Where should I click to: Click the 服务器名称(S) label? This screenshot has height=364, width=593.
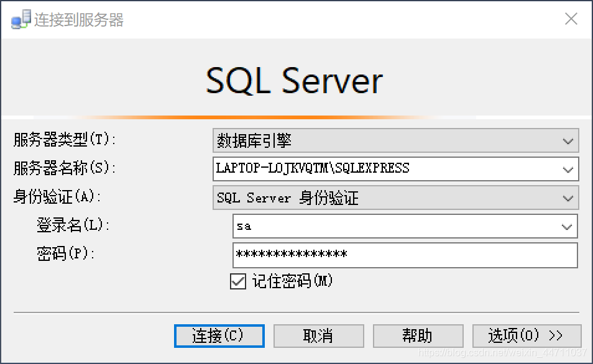point(64,168)
